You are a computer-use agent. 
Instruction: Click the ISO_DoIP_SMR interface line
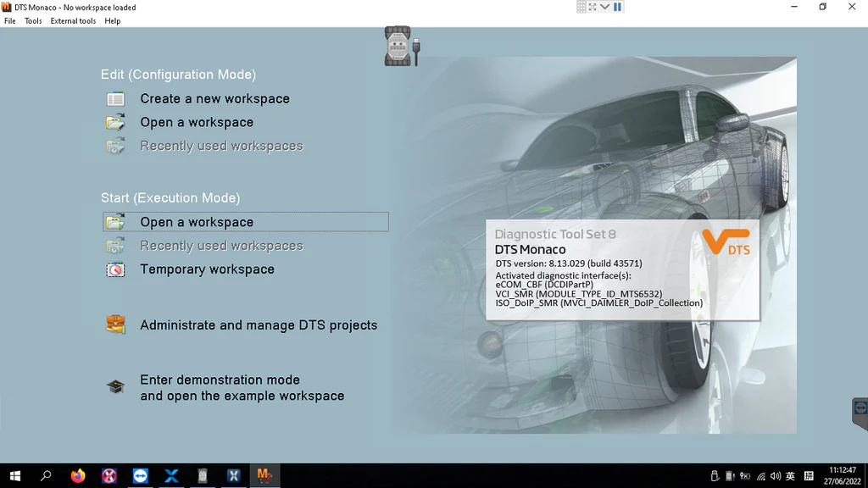coord(599,303)
